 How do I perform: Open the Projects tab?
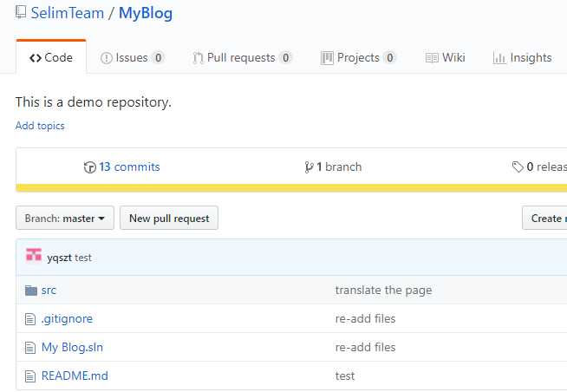358,57
